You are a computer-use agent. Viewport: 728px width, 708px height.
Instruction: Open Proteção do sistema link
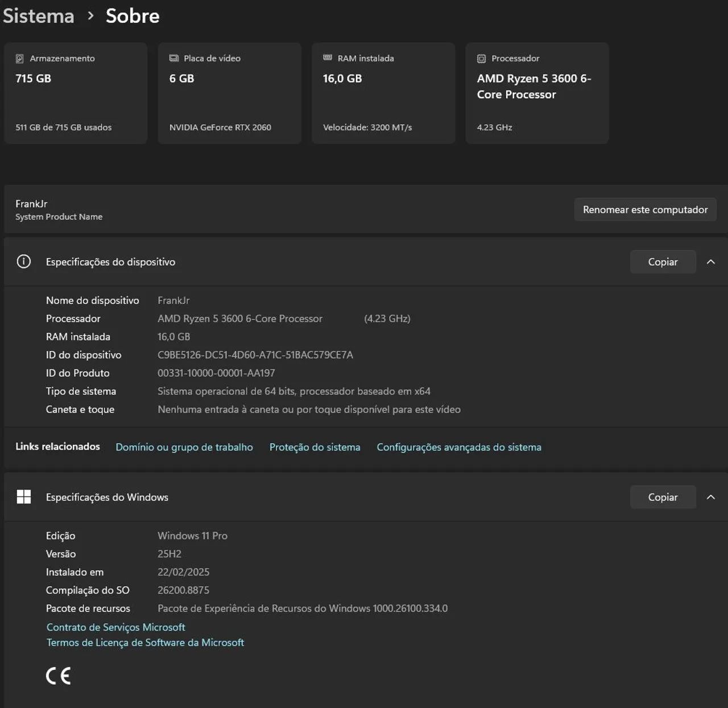coord(315,447)
